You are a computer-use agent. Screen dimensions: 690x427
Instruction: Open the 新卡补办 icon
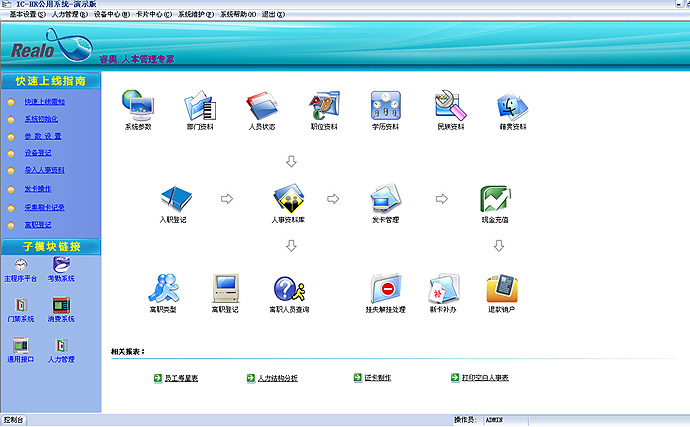443,288
